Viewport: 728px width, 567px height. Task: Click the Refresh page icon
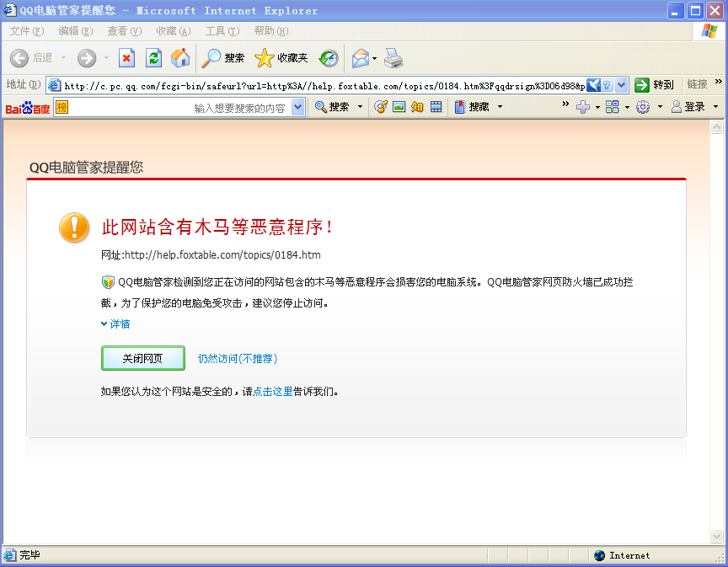[x=153, y=58]
